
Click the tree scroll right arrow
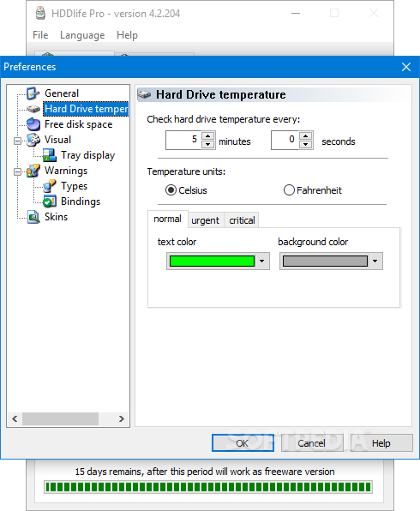point(122,418)
